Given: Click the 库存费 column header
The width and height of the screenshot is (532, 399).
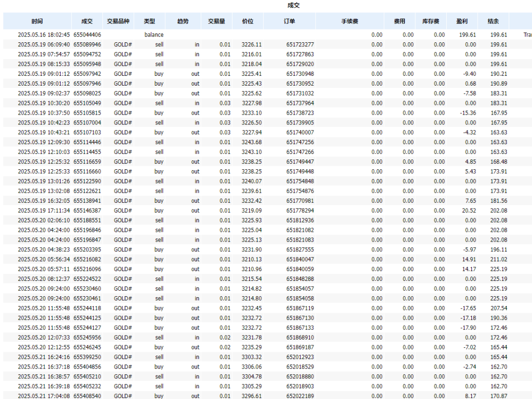Looking at the screenshot, I should (431, 21).
